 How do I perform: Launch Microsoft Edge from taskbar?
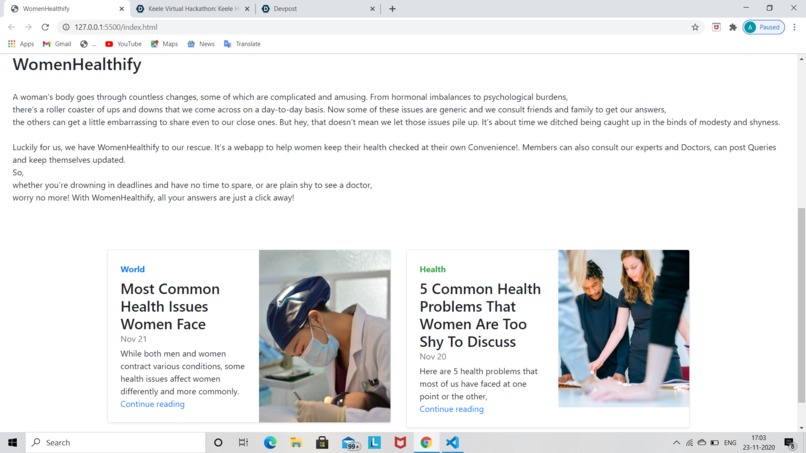[x=270, y=443]
